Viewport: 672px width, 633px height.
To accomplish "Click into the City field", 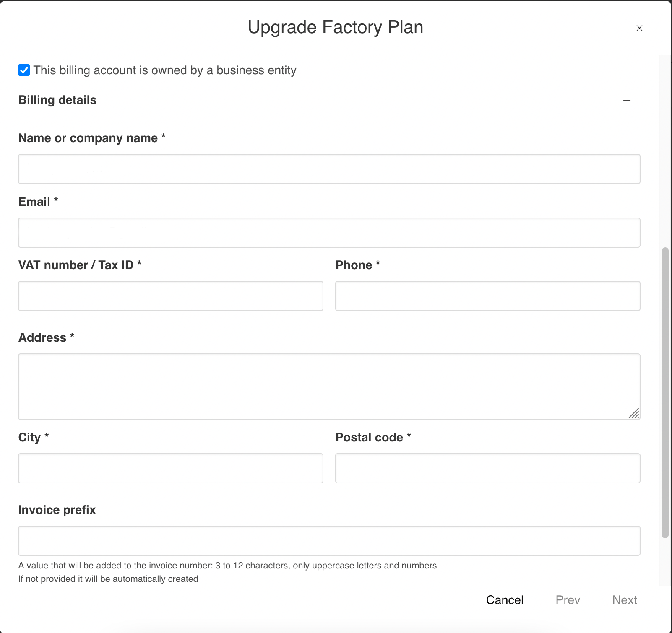I will 170,468.
